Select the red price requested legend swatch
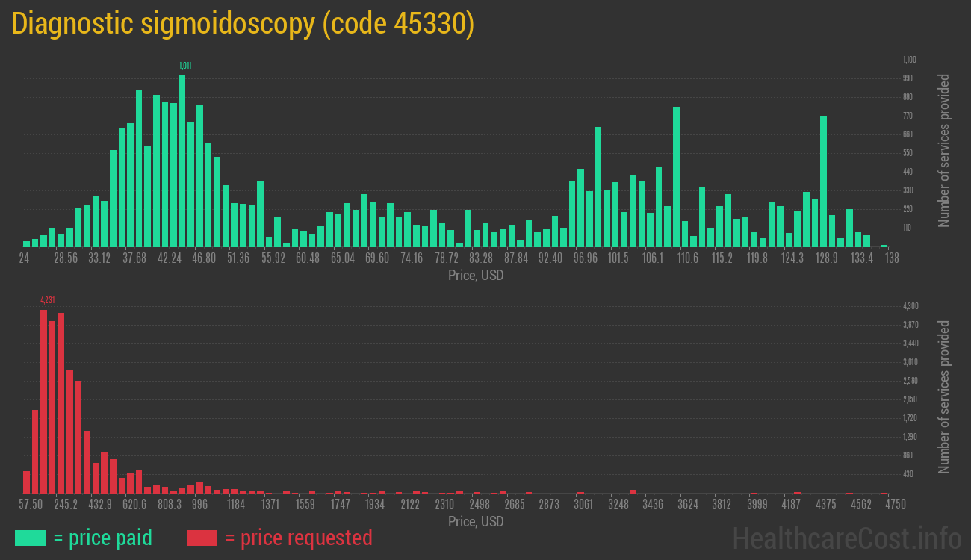971x560 pixels. click(202, 538)
